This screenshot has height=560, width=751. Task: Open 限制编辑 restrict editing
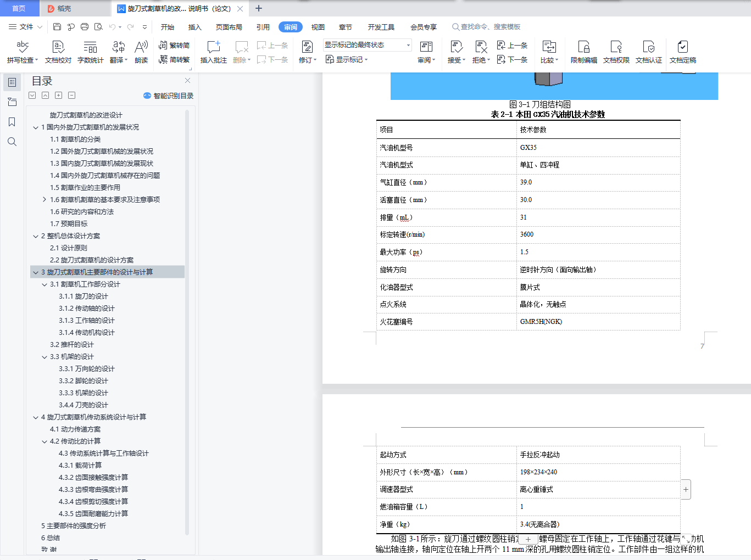point(584,52)
